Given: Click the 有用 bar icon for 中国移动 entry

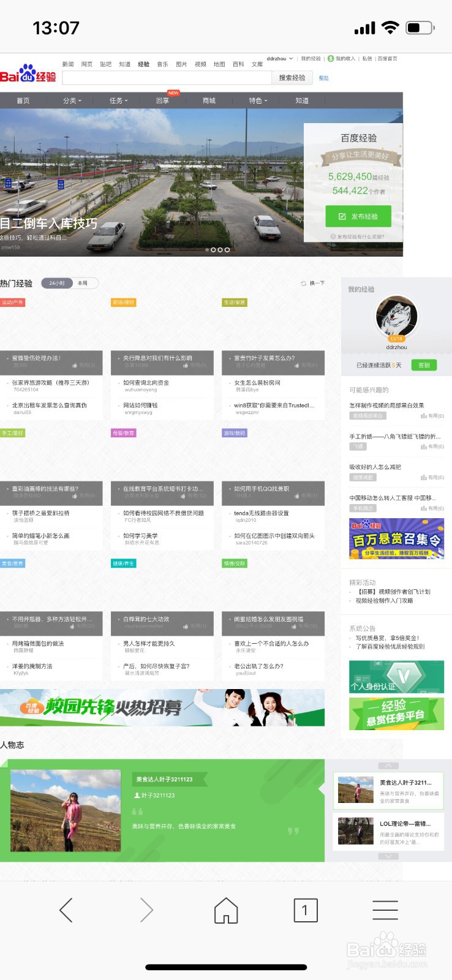Looking at the screenshot, I should point(423,508).
